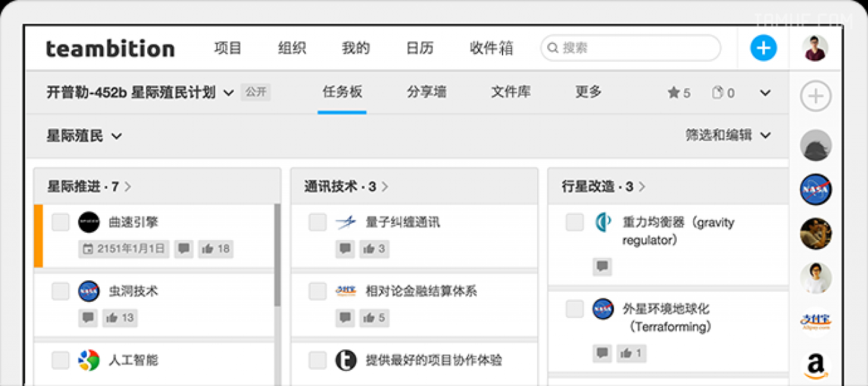Viewport: 868px width, 386px height.
Task: Open comments on 虫洞技术 task
Action: click(87, 317)
